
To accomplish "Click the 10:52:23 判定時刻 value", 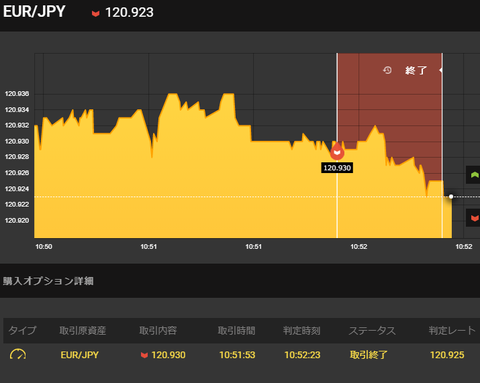I will pyautogui.click(x=302, y=355).
